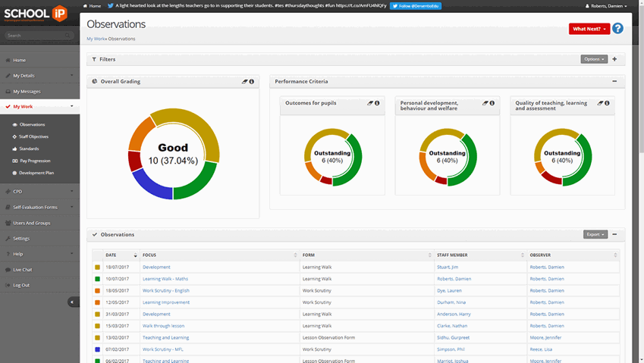Sort the table by Focus column
Image resolution: width=644 pixels, height=363 pixels.
click(220, 255)
